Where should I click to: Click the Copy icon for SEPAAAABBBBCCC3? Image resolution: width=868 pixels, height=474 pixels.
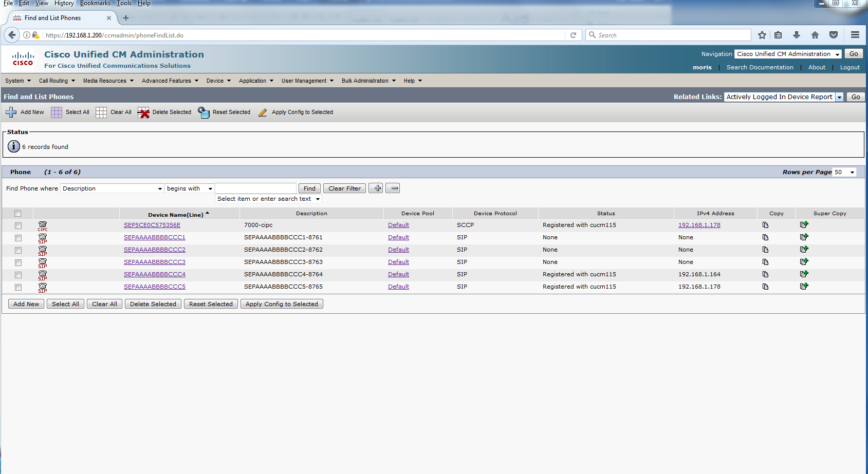tap(765, 262)
